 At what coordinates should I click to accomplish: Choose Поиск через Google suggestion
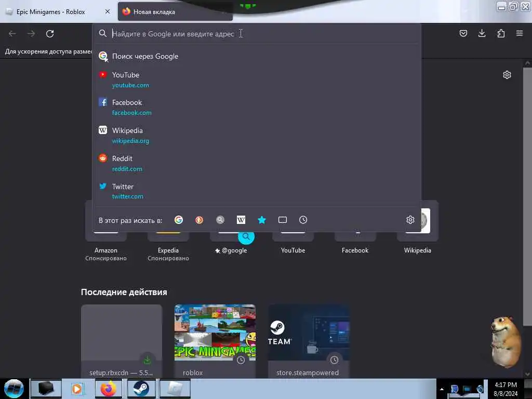point(257,56)
